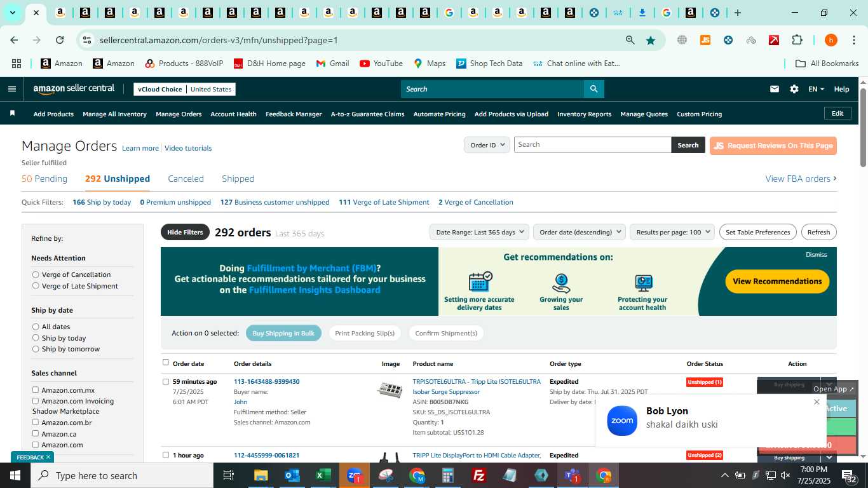Open the View FBA orders link
Screen dimensions: 868x488
(x=801, y=179)
